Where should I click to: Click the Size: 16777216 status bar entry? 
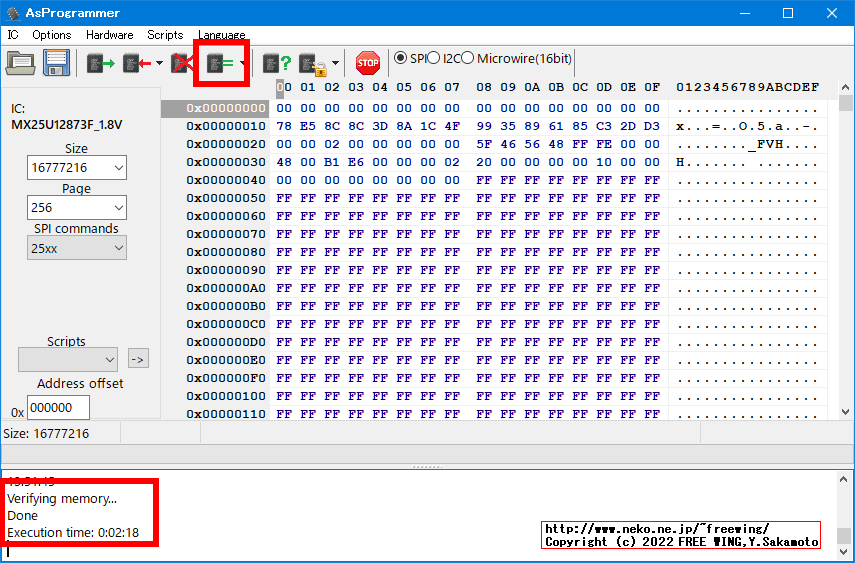click(46, 434)
